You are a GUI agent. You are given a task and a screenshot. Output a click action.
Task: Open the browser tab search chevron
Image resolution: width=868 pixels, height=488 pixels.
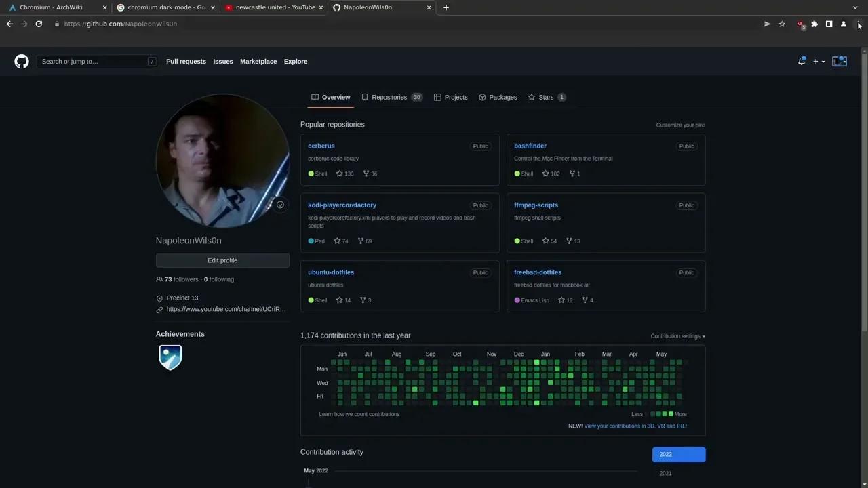(855, 7)
